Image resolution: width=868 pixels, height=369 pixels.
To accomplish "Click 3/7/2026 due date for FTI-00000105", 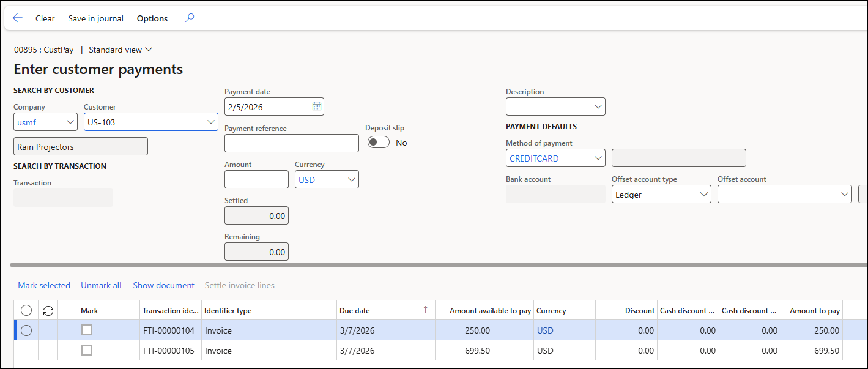I will coord(357,351).
